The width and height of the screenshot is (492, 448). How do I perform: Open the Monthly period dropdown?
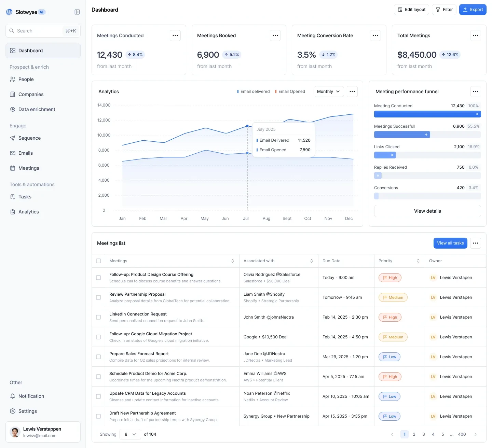click(x=329, y=92)
